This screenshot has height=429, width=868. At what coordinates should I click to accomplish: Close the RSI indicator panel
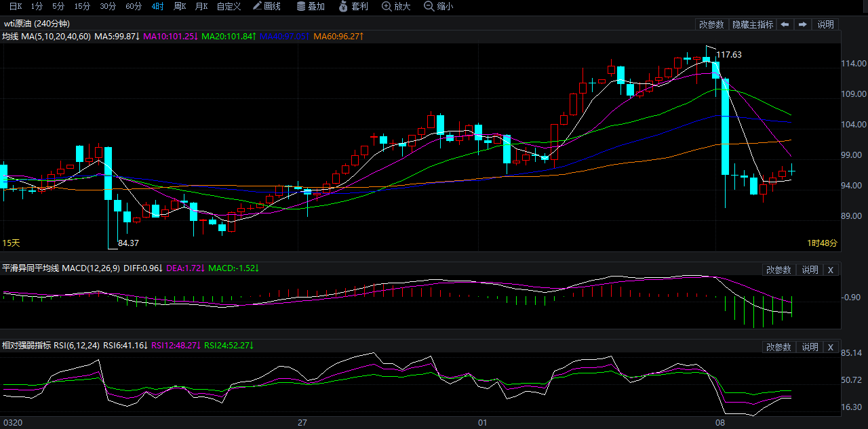(x=831, y=347)
